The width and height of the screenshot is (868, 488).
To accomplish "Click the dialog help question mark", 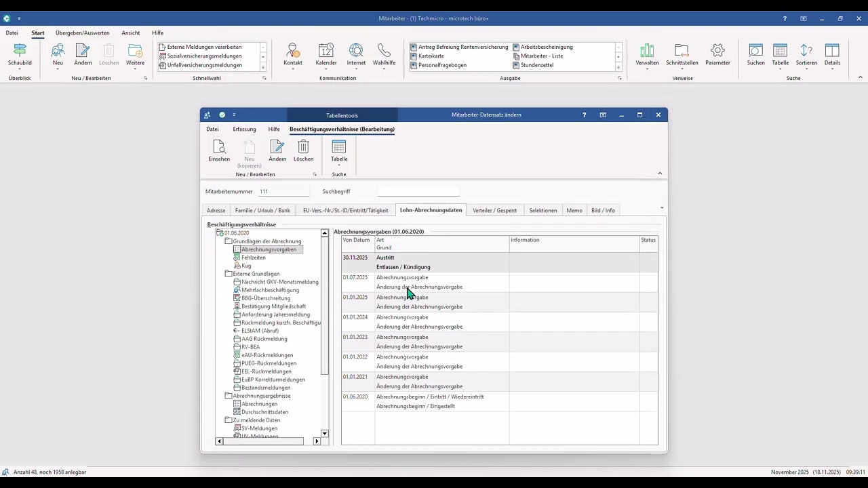I will click(585, 115).
